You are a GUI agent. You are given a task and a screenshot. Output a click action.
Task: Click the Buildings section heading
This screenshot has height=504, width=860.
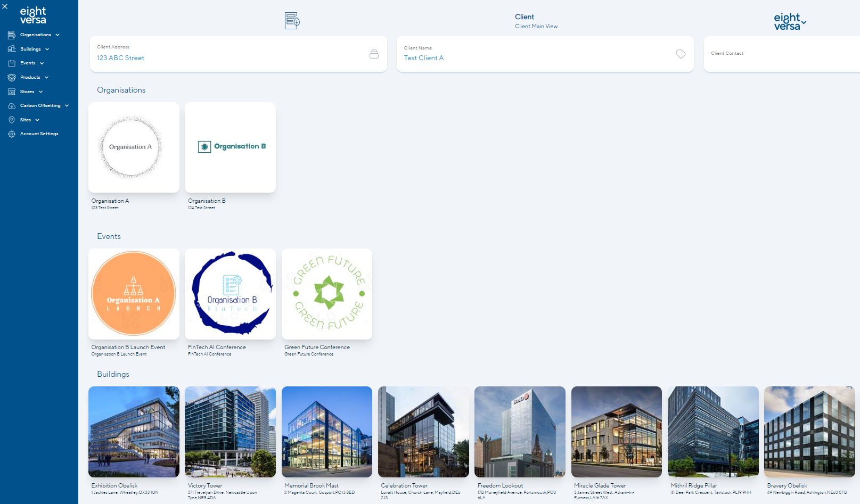(113, 374)
